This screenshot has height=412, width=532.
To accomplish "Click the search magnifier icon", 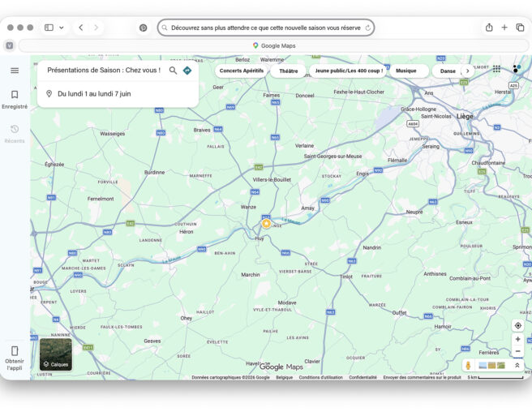I will [173, 71].
